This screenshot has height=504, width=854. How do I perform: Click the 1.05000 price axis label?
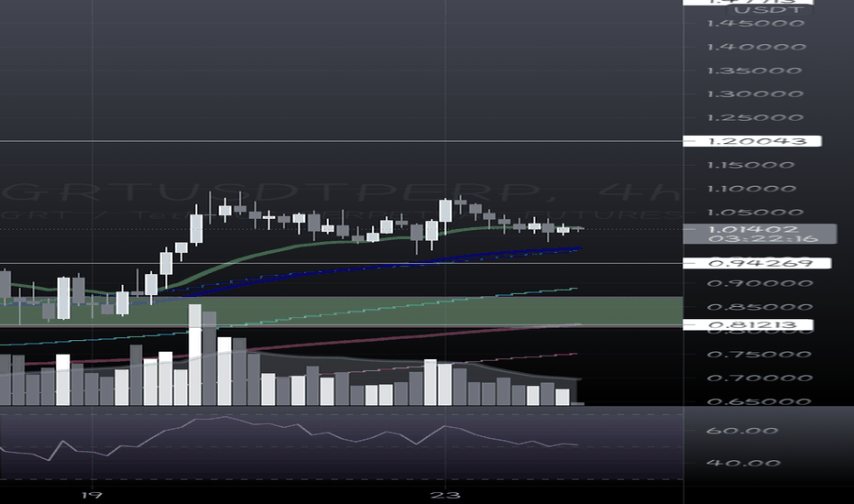tap(754, 213)
